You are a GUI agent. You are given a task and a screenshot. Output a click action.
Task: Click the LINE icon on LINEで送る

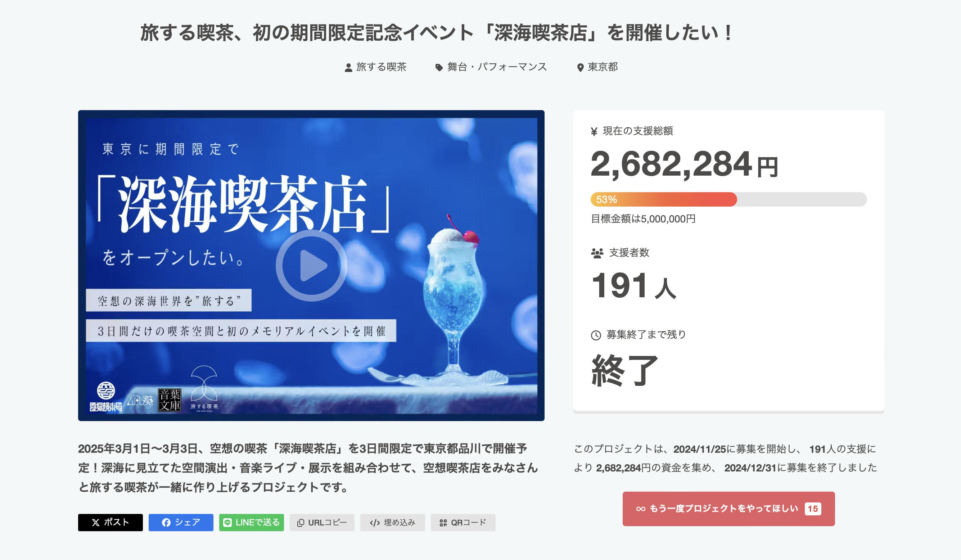coord(227,523)
